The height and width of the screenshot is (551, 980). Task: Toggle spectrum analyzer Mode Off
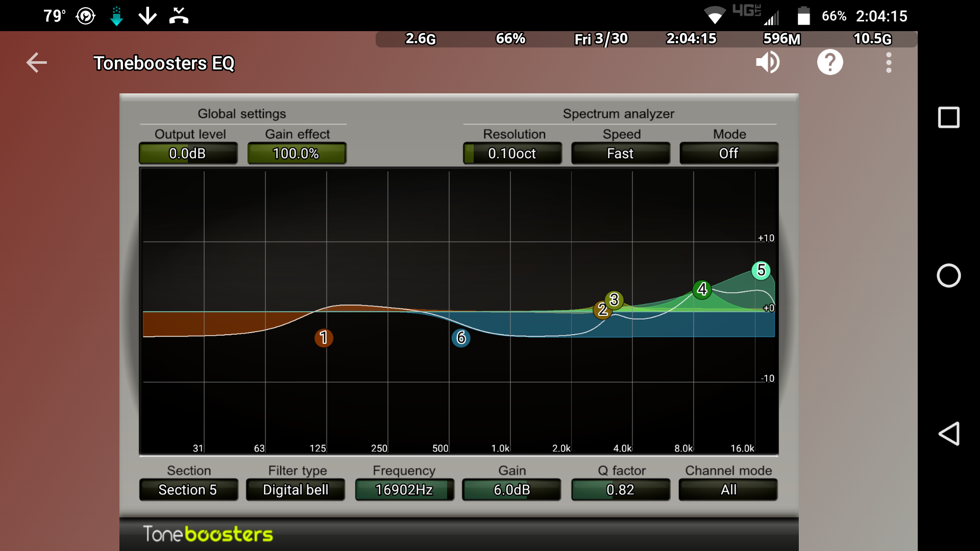click(x=728, y=154)
